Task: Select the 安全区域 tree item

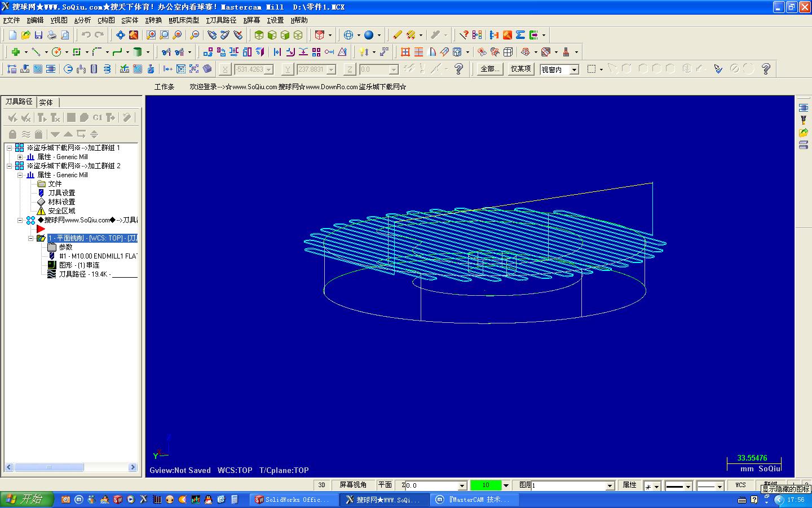Action: point(61,211)
